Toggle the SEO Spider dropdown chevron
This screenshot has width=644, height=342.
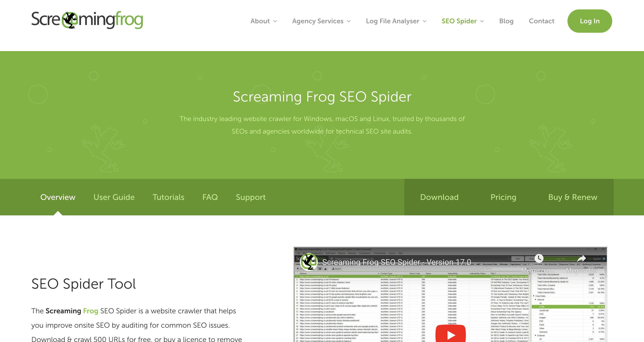coord(482,21)
